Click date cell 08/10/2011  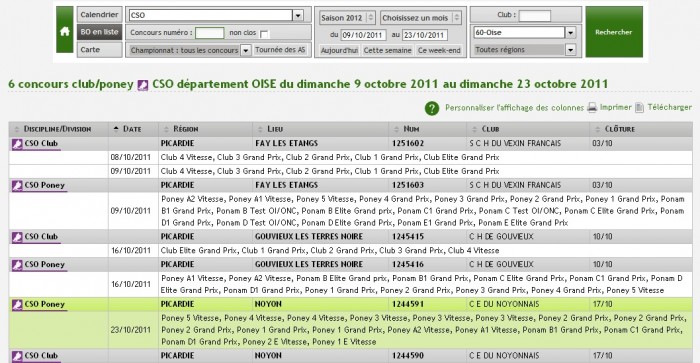coord(131,158)
